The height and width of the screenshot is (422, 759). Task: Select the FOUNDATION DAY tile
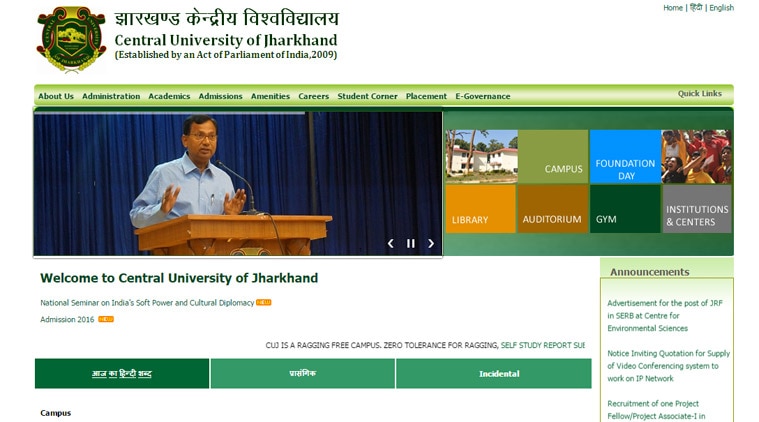coord(625,156)
